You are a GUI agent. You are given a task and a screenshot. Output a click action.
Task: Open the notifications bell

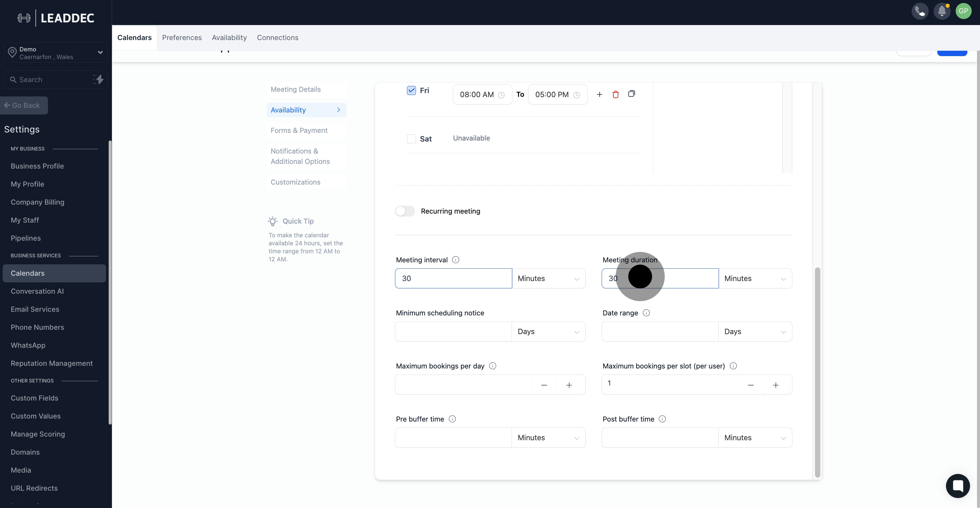coord(942,11)
